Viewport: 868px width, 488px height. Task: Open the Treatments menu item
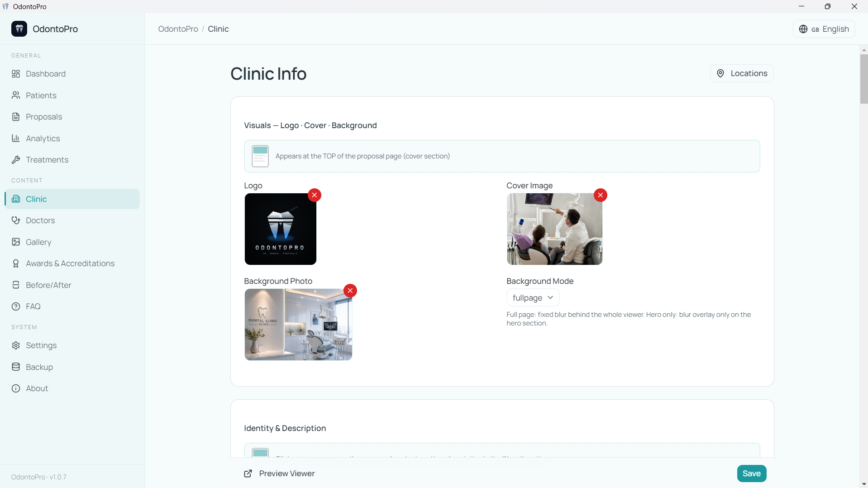72,160
